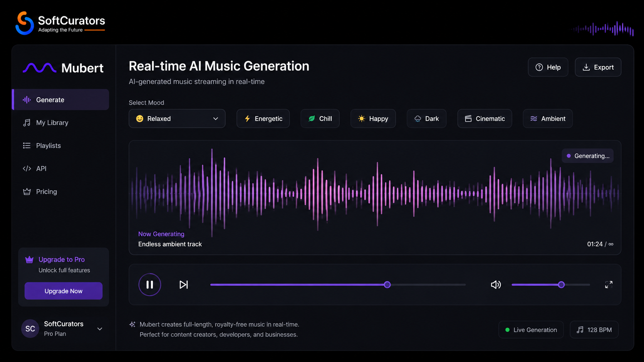This screenshot has width=644, height=362.
Task: Select the Cinematic mood
Action: pyautogui.click(x=485, y=118)
